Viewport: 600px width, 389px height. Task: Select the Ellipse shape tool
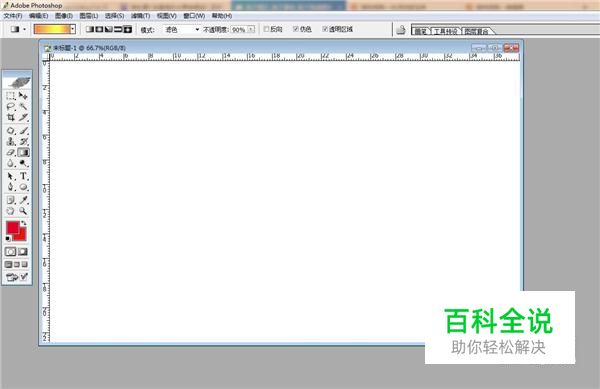click(x=23, y=187)
